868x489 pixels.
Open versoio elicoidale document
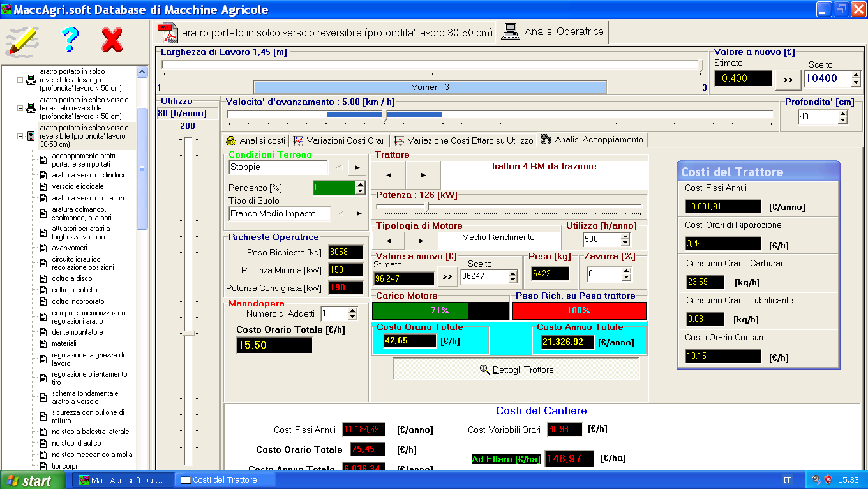(77, 186)
